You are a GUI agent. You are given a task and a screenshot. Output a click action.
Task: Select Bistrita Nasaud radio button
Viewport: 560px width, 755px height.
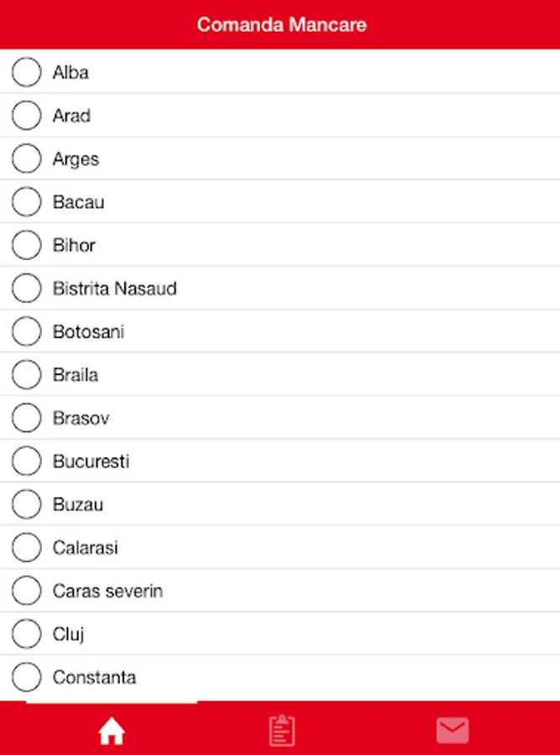point(27,289)
